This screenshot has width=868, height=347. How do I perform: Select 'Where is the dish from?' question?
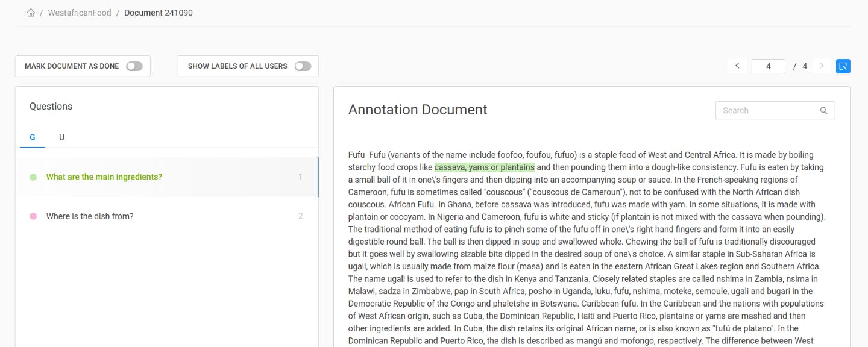coord(166,216)
